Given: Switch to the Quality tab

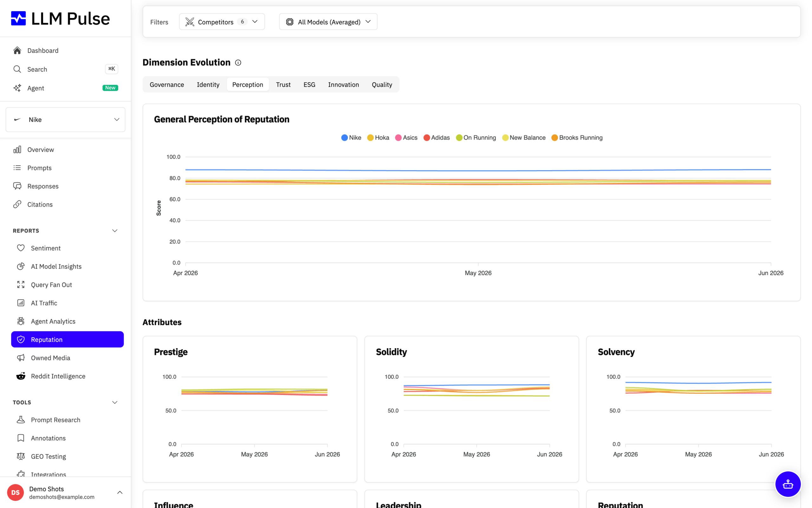Looking at the screenshot, I should [382, 85].
